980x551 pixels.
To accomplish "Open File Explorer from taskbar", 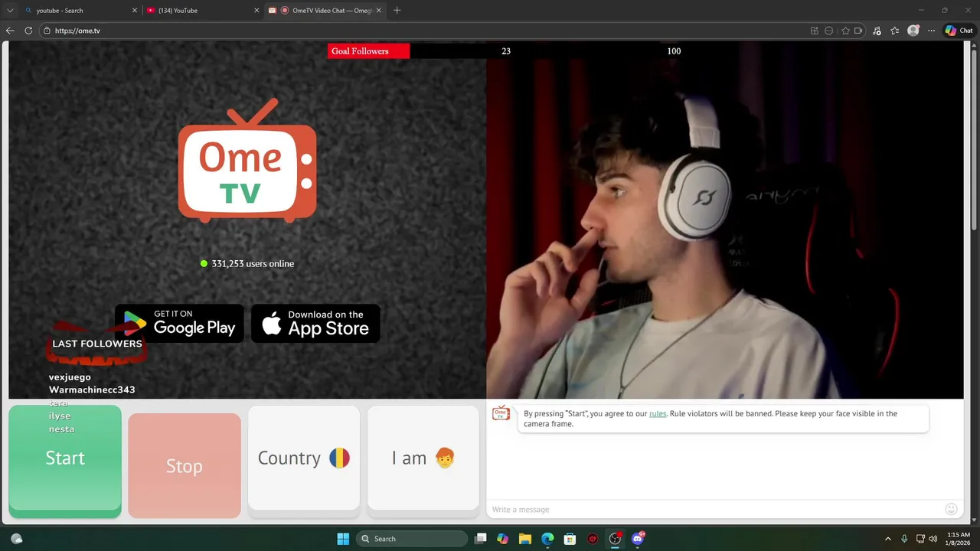I will [525, 539].
